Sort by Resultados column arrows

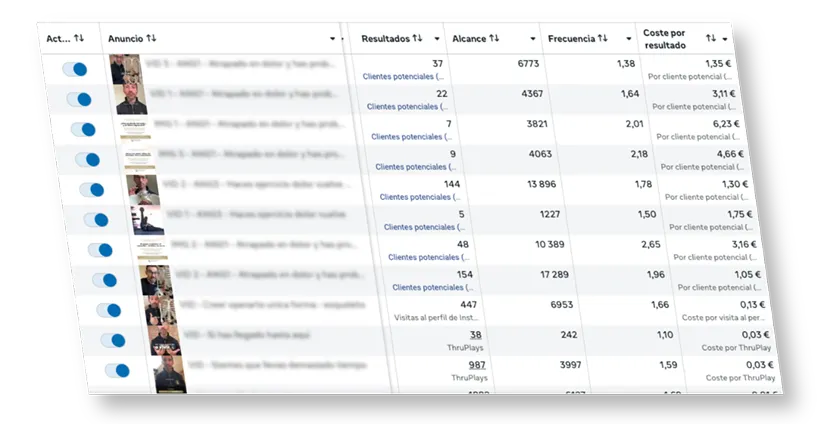coord(417,38)
